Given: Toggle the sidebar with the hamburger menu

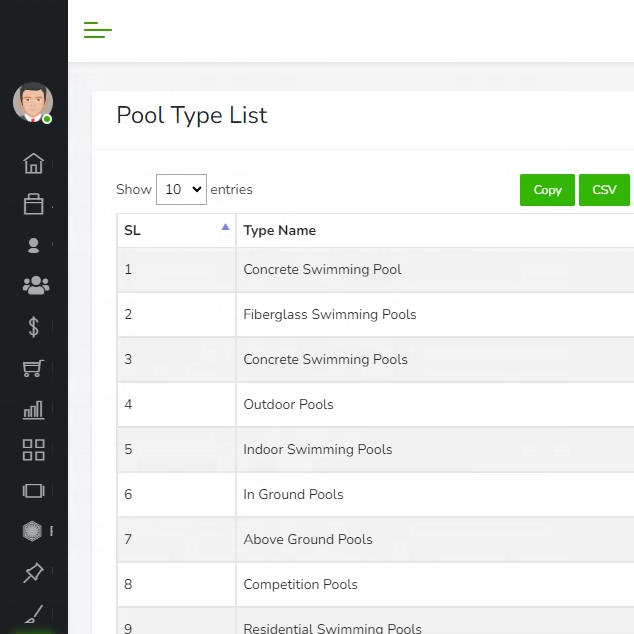Looking at the screenshot, I should pos(97,30).
